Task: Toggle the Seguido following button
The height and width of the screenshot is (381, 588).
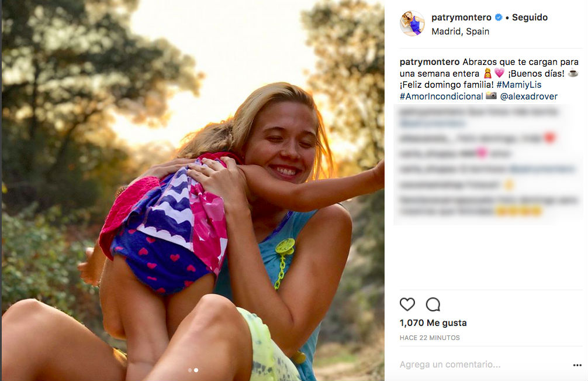Action: point(530,18)
